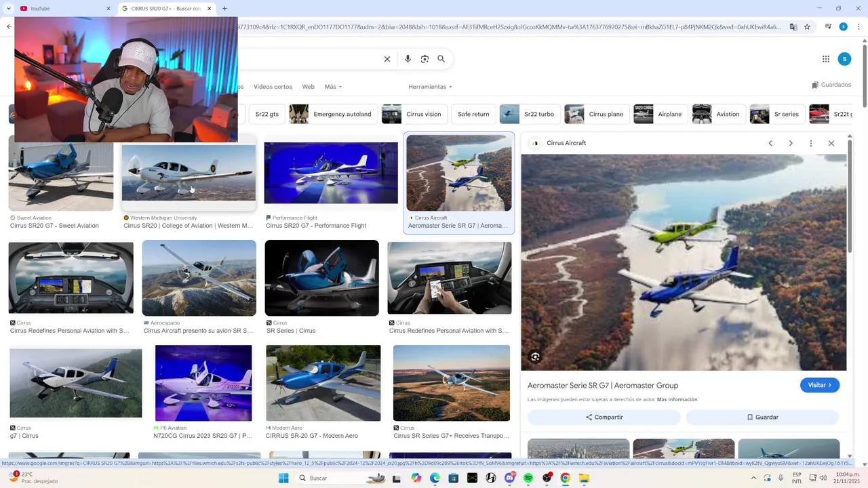Open Herramientas dropdown
The image size is (868, 488).
pyautogui.click(x=430, y=87)
